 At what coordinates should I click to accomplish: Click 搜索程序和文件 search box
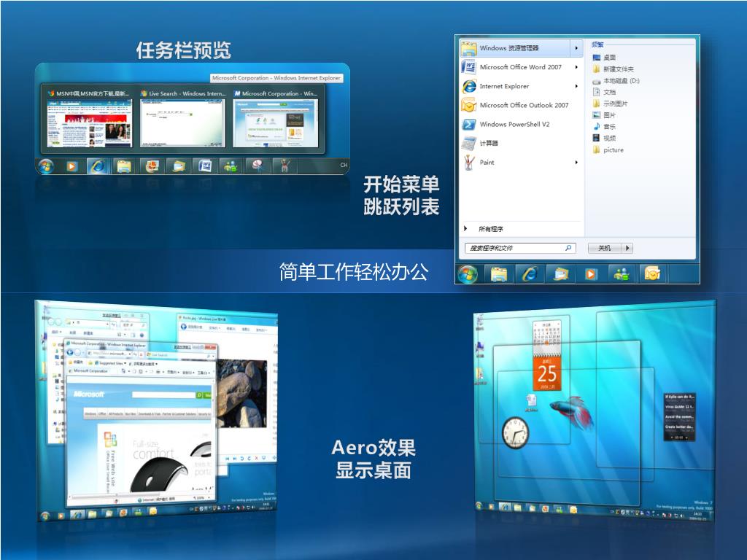[520, 248]
